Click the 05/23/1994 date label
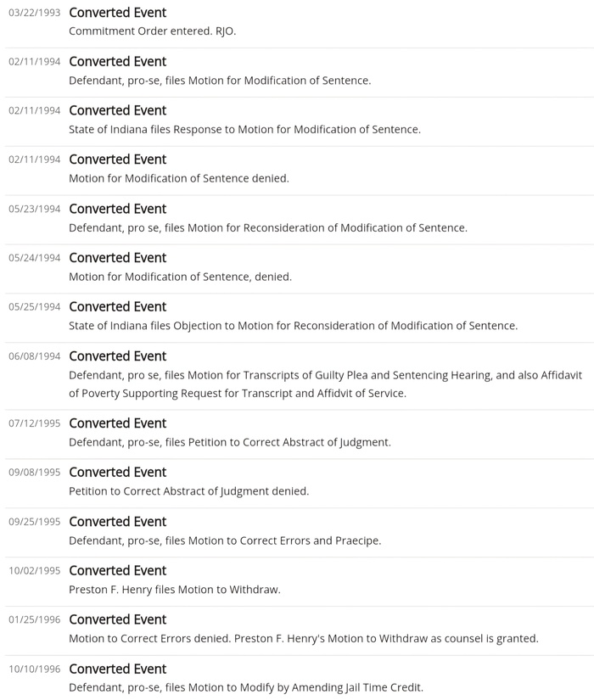The height and width of the screenshot is (700, 594). point(34,209)
